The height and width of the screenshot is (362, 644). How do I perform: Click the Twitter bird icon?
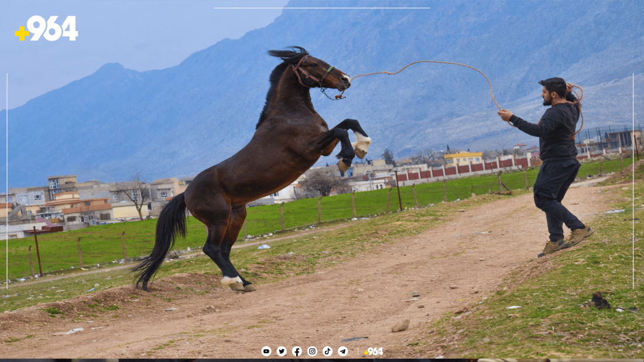click(x=282, y=351)
